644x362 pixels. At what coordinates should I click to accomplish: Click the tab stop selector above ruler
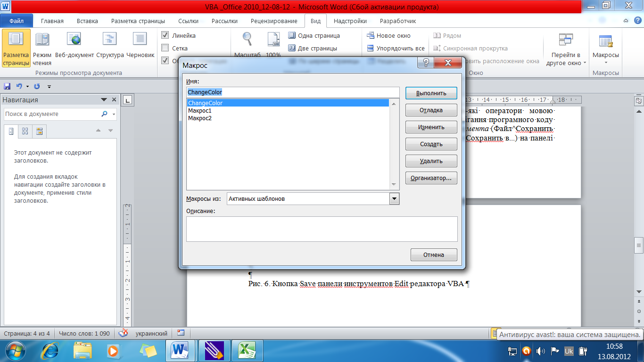coord(128,100)
